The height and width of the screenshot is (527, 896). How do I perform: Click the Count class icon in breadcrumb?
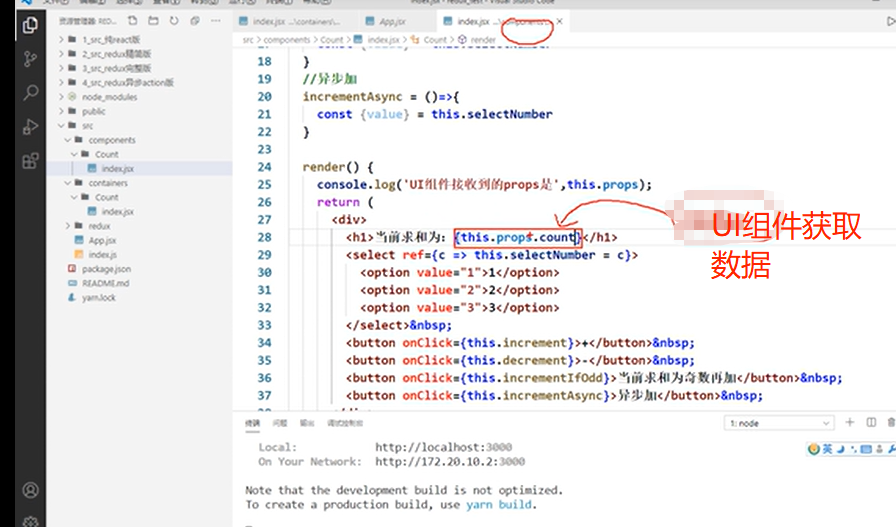(415, 39)
